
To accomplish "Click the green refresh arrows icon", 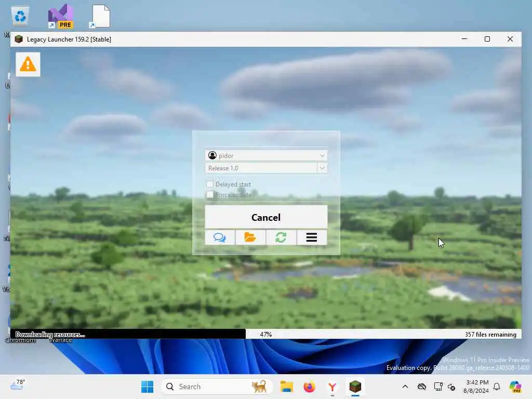I will pyautogui.click(x=281, y=237).
